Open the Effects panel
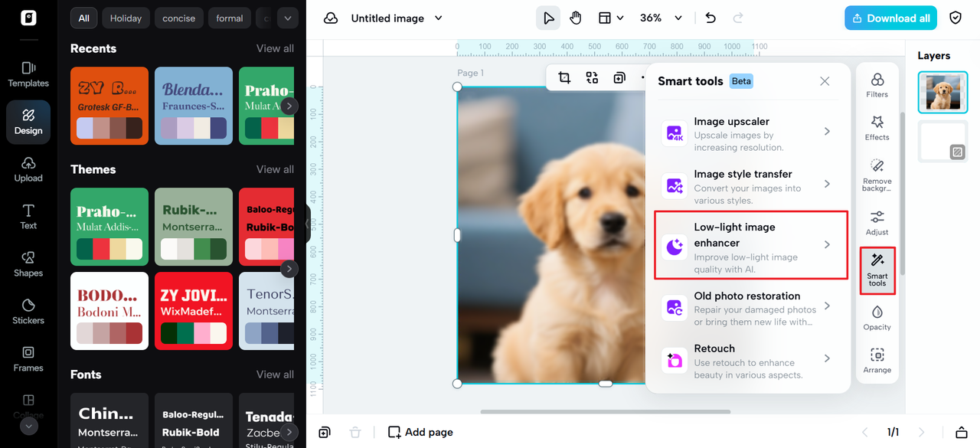Screen dimensions: 980x448 [x=877, y=128]
